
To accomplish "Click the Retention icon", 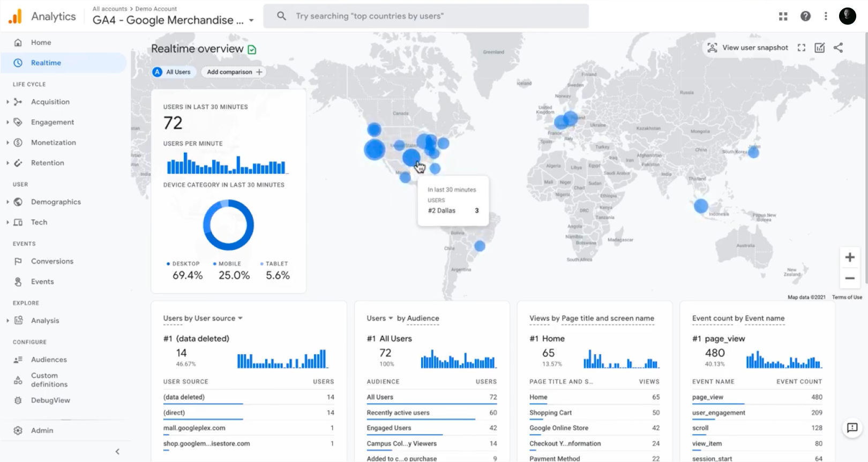I will [x=18, y=163].
